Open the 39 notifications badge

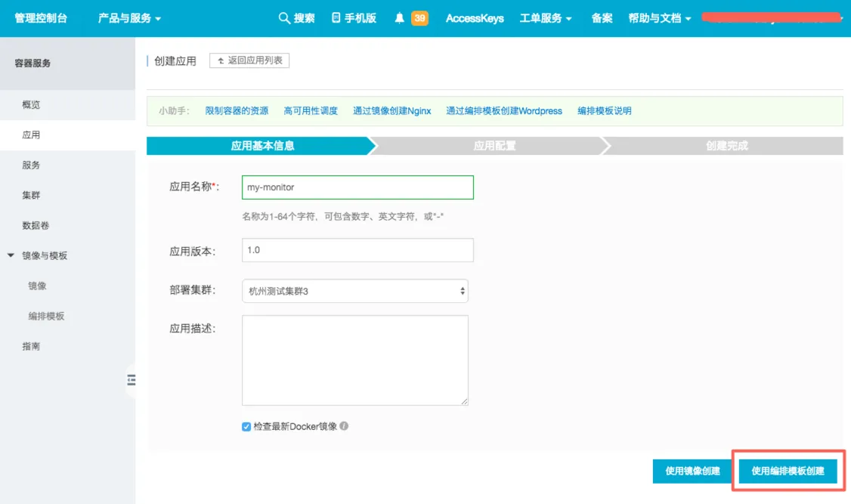(x=419, y=18)
